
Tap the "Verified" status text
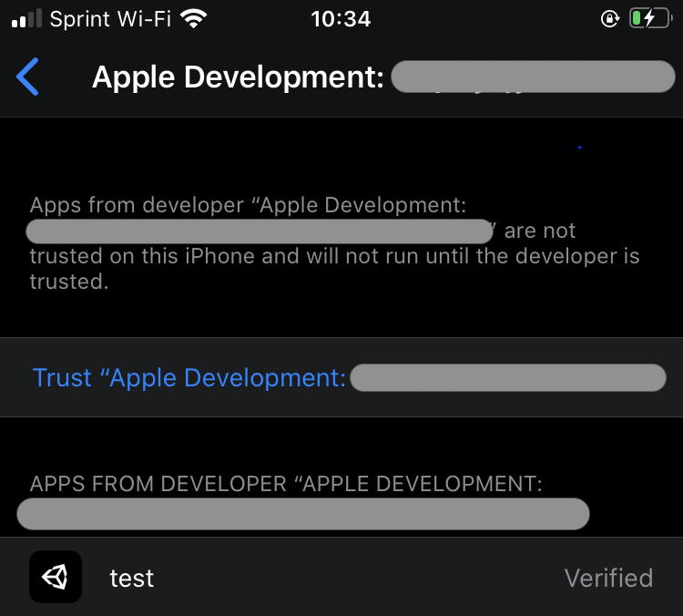[608, 578]
